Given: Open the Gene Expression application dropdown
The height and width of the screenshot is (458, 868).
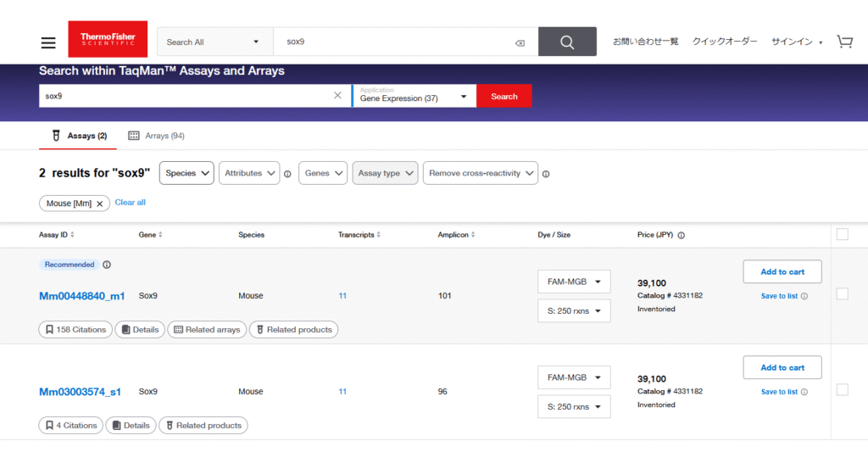Looking at the screenshot, I should [414, 96].
